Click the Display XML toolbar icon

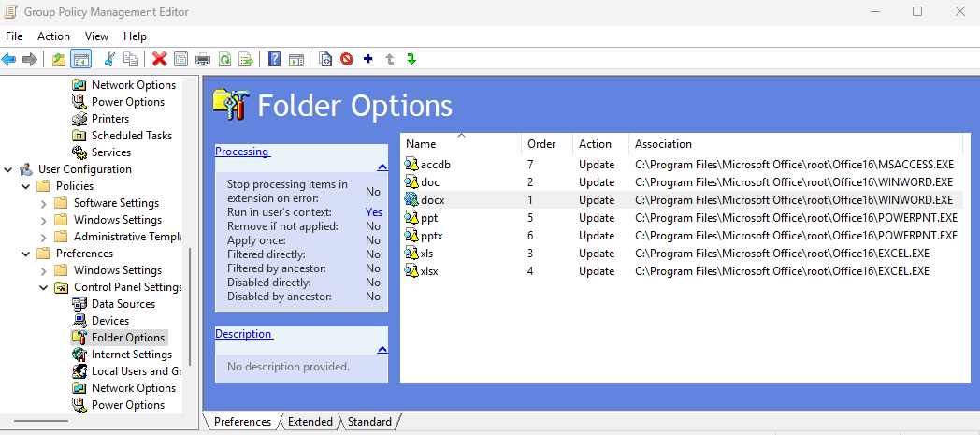[x=325, y=59]
